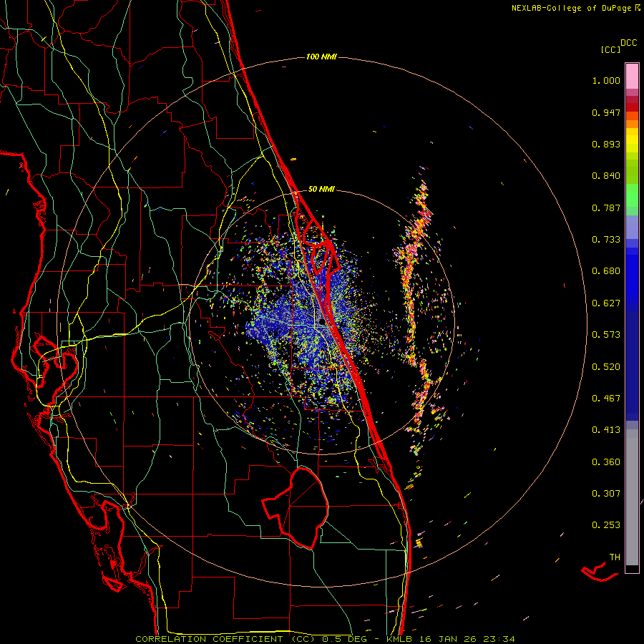This screenshot has height=644, width=644.
Task: Click the 0.627 scale value
Action: (606, 303)
